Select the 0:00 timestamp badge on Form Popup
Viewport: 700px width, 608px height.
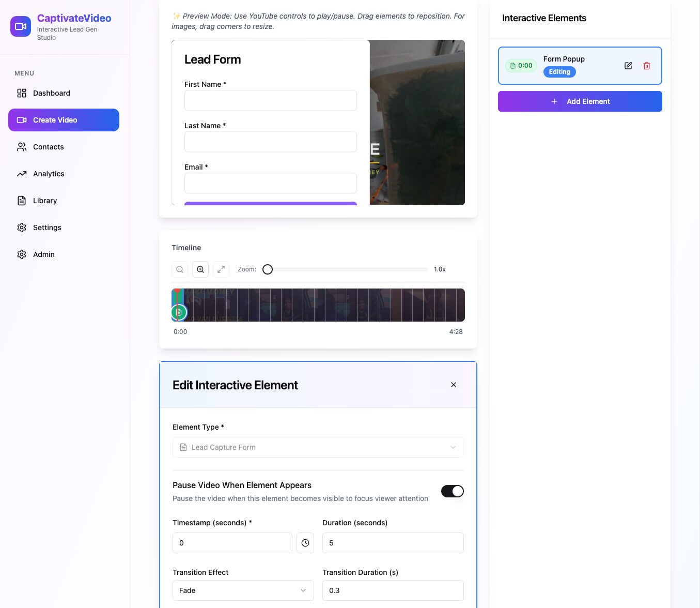coord(521,66)
